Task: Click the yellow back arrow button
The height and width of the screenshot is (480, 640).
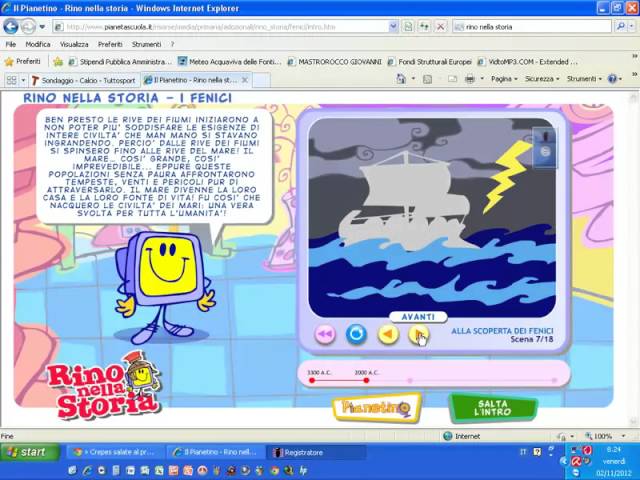Action: click(x=388, y=334)
